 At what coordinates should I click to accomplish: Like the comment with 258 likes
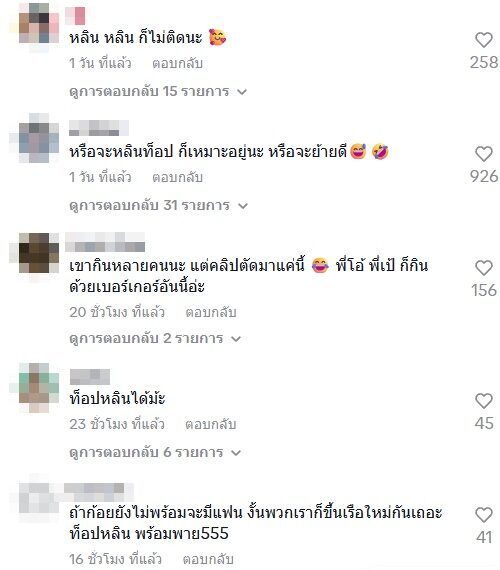[483, 40]
